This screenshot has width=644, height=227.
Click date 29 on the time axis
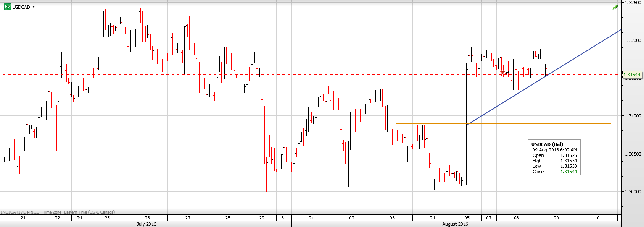click(262, 218)
